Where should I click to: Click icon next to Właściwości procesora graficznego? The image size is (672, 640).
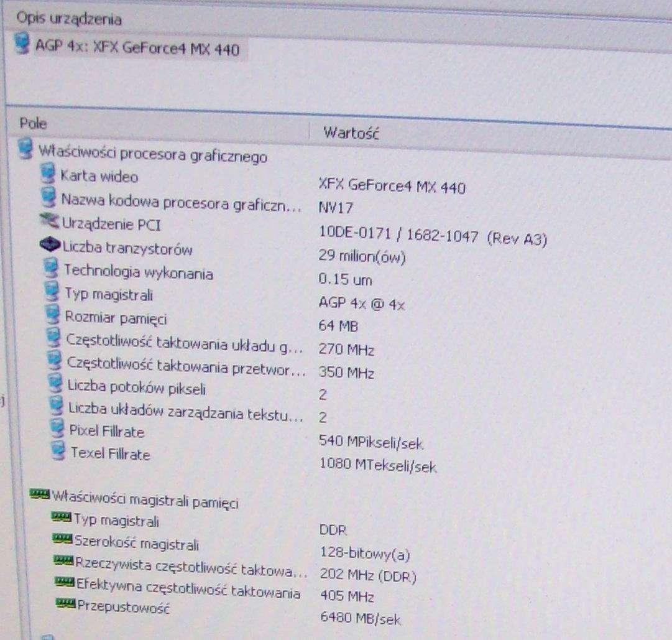(25, 149)
